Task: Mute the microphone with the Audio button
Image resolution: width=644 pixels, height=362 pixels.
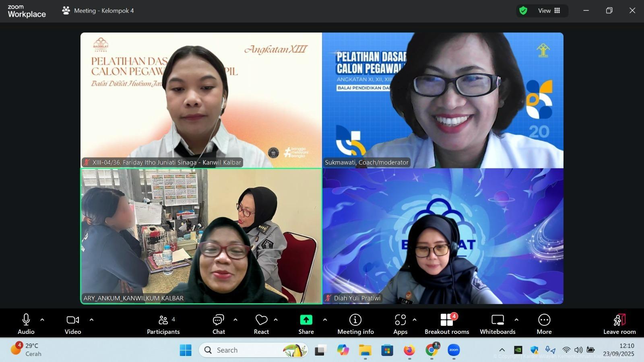Action: click(x=26, y=323)
